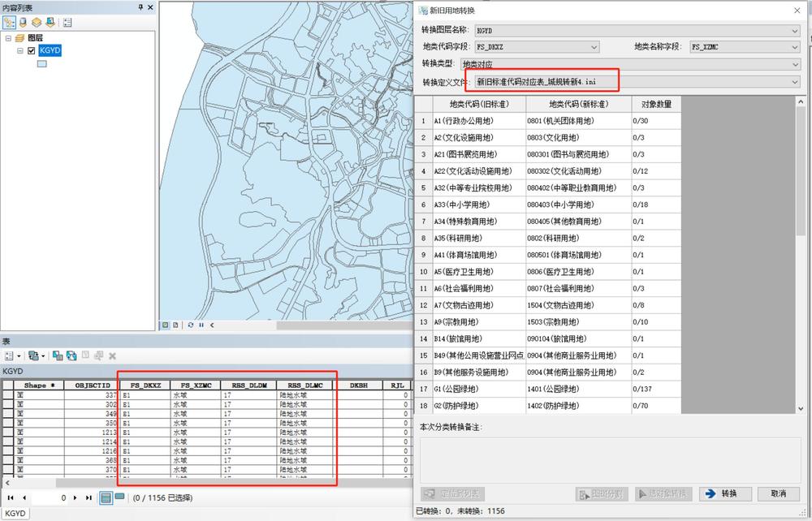
Task: Click Zoom To Selected icon
Action: pos(98,355)
